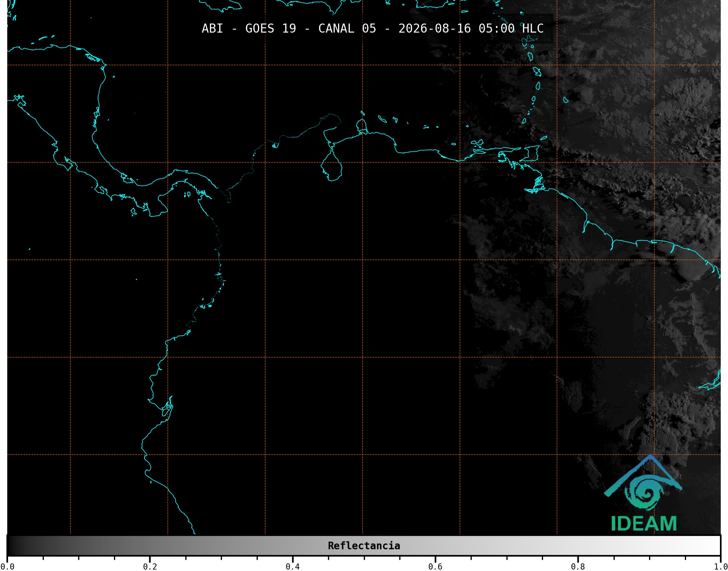Click colorbar tick value 0.8
The height and width of the screenshot is (571, 728).
click(x=578, y=567)
